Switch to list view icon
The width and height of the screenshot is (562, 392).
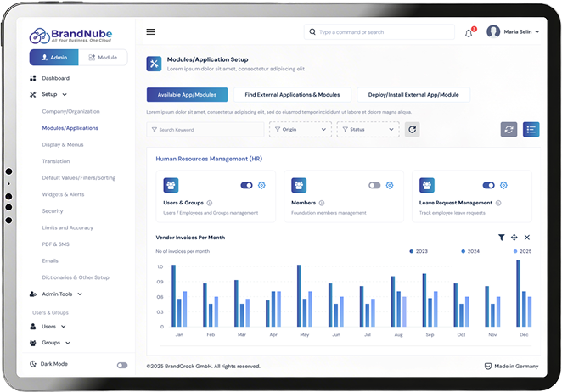[531, 129]
